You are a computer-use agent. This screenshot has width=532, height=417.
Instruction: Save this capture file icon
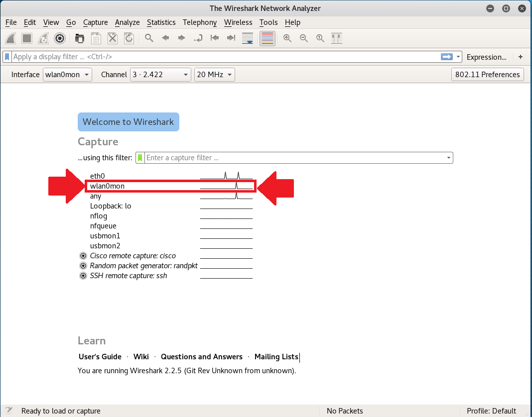96,38
